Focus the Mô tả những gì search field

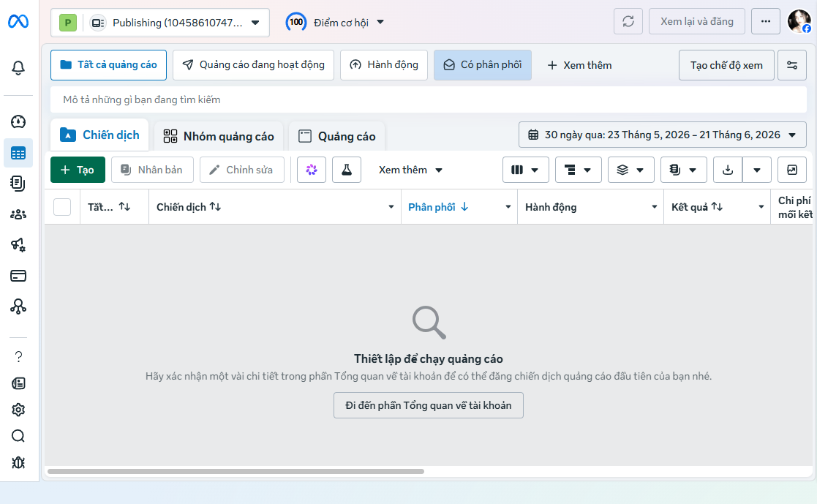[429, 99]
